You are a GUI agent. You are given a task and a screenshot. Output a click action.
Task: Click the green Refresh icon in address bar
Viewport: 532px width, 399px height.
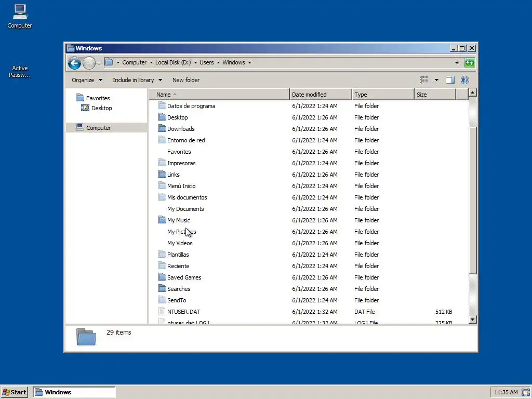click(470, 63)
